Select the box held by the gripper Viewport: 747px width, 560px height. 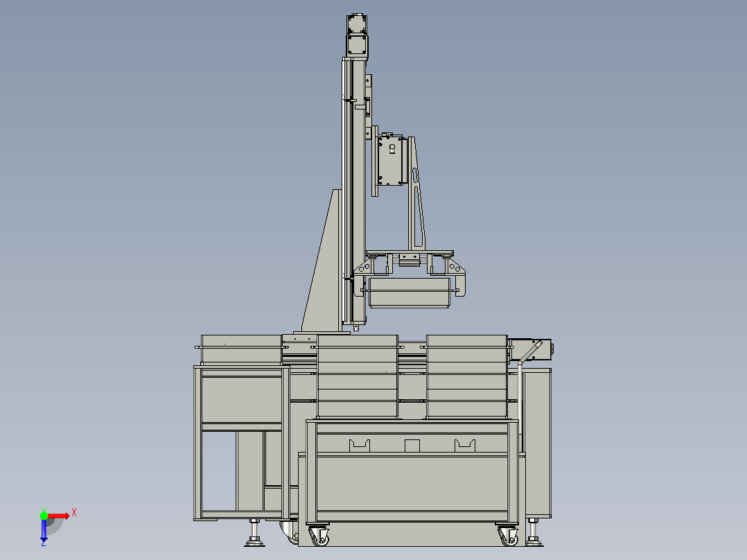point(410,292)
